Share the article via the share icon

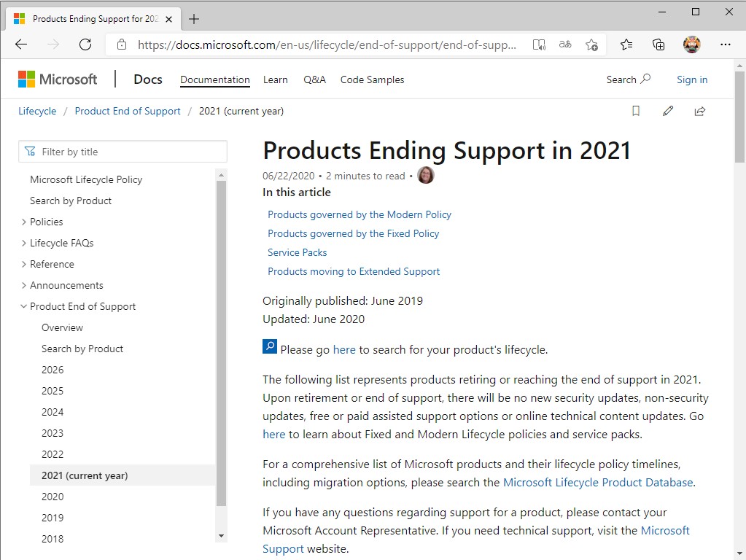point(699,111)
